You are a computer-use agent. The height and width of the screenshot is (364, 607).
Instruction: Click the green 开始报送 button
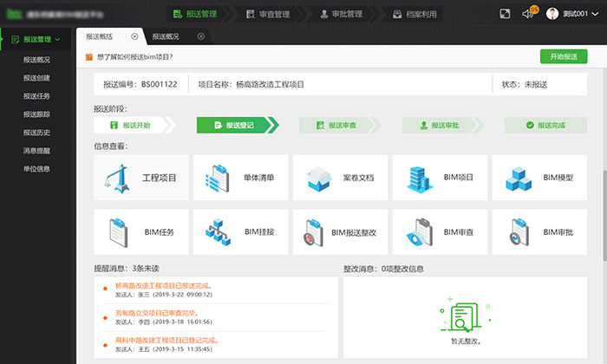click(563, 56)
